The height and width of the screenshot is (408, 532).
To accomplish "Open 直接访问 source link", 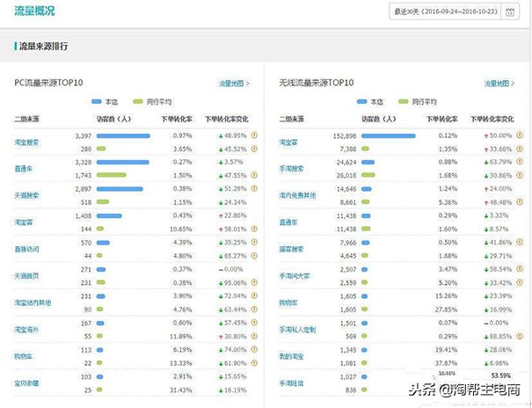I will click(26, 249).
